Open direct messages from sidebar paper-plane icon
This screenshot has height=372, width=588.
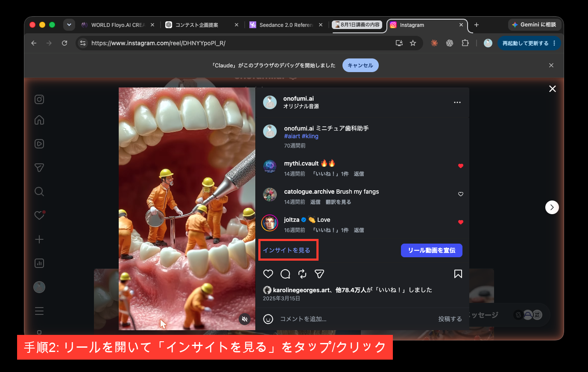click(39, 168)
